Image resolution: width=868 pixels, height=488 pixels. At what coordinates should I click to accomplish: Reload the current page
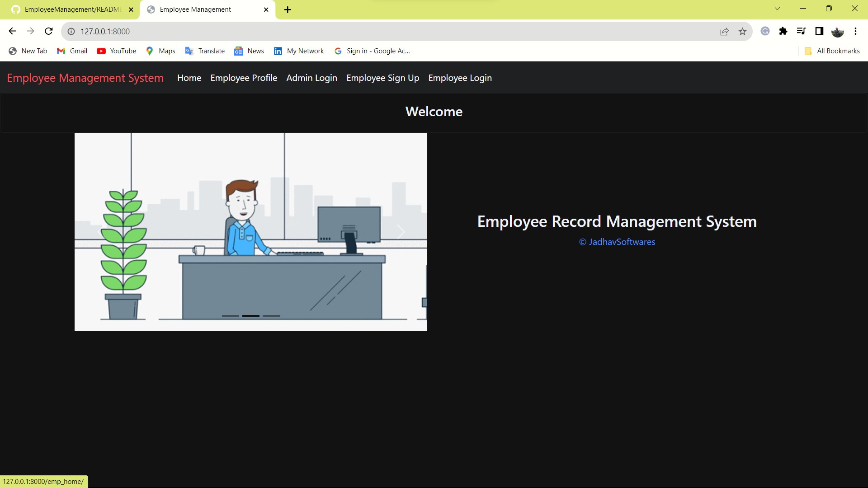[48, 31]
